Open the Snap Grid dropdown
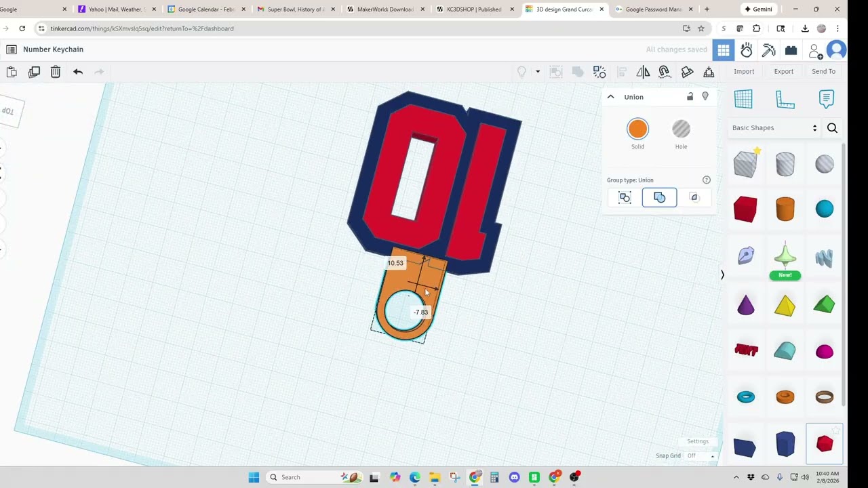The height and width of the screenshot is (488, 868). point(701,456)
